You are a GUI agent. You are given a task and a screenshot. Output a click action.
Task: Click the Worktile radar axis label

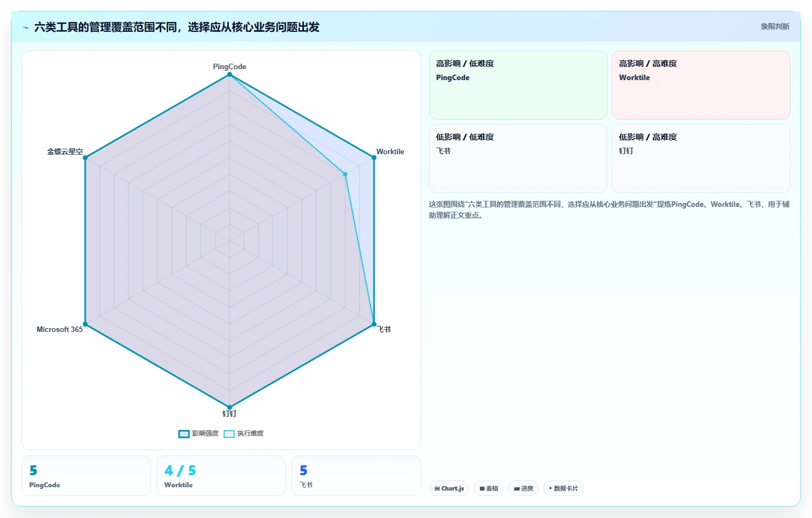tap(390, 151)
